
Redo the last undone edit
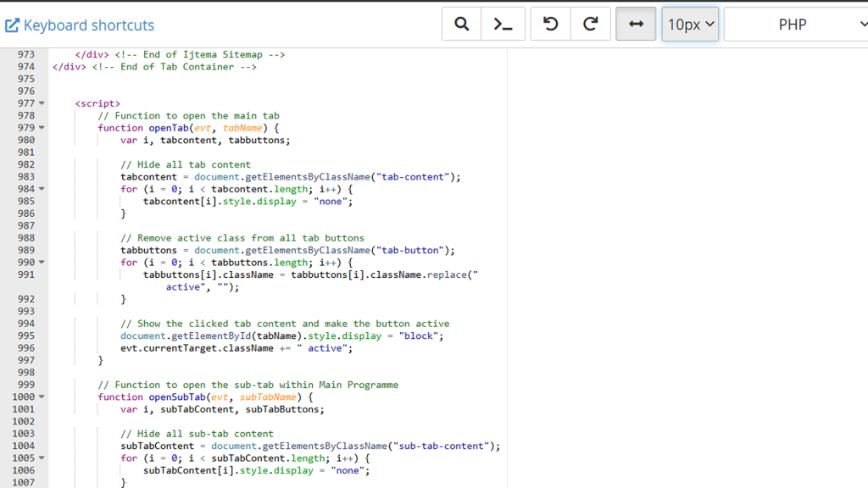point(591,25)
